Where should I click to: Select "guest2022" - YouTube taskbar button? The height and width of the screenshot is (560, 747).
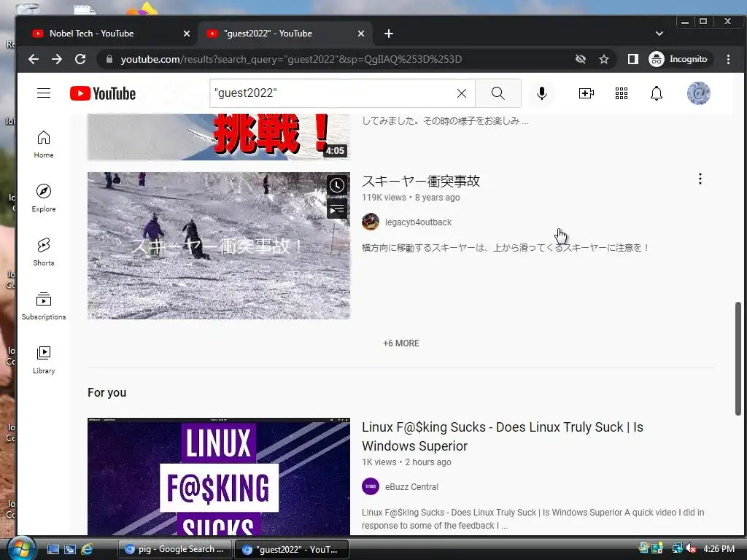click(292, 549)
